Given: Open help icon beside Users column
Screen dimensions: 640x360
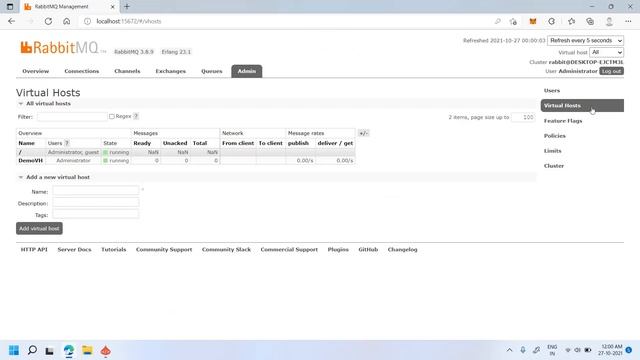Looking at the screenshot, I should coord(67,143).
